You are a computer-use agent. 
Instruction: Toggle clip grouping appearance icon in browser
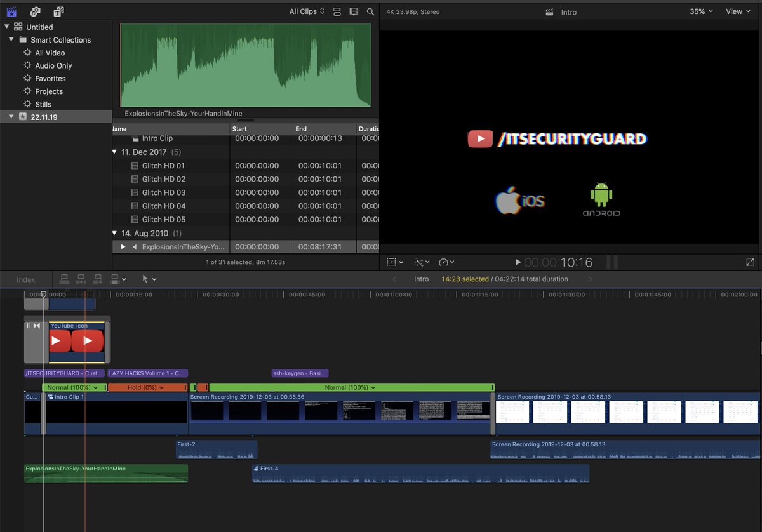(337, 11)
